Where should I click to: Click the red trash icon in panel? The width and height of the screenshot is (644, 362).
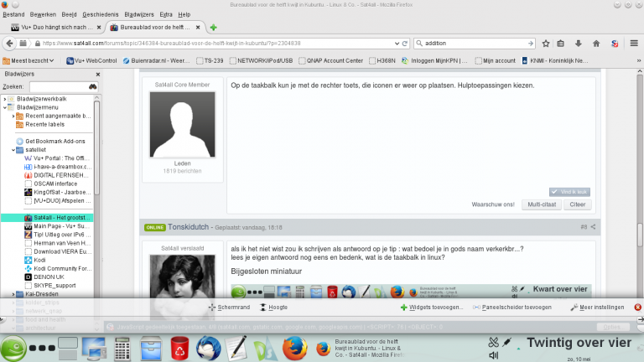tap(179, 346)
